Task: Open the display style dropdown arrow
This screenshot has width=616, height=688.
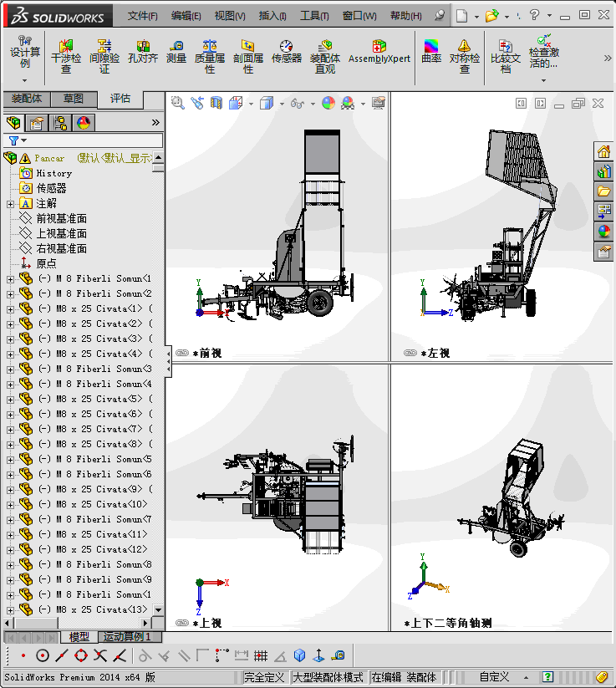Action: (x=282, y=104)
